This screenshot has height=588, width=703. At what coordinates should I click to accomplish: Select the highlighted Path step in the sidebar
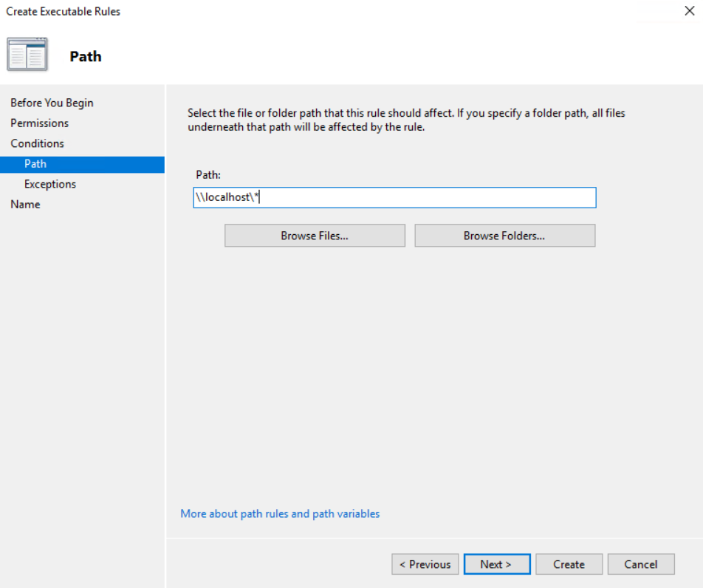pos(35,164)
